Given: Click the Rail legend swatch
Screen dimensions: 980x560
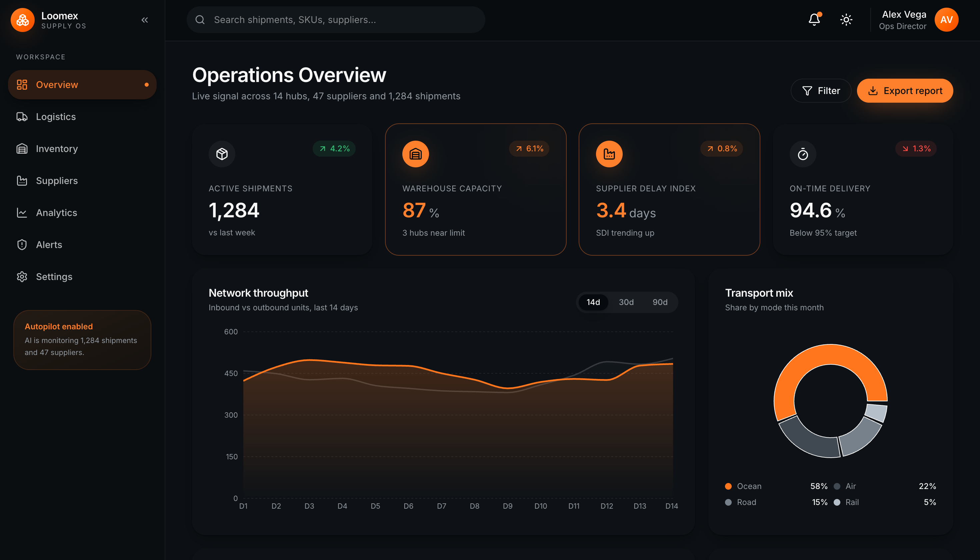Looking at the screenshot, I should pos(837,502).
